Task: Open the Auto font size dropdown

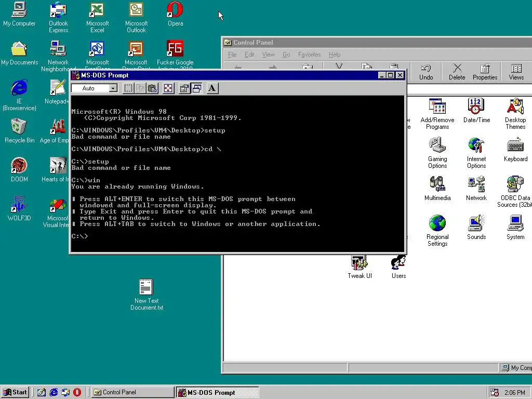Action: click(x=113, y=88)
